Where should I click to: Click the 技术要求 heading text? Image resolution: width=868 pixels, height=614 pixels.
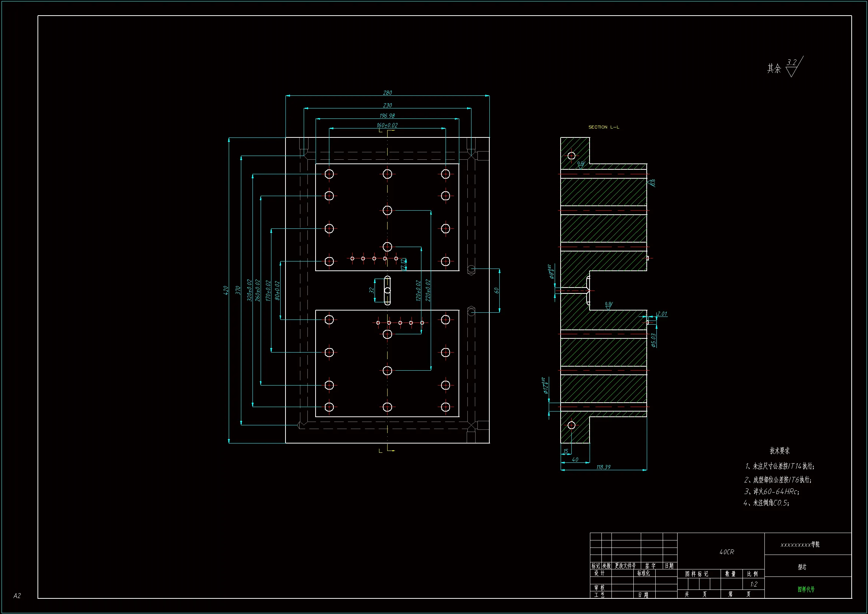780,451
